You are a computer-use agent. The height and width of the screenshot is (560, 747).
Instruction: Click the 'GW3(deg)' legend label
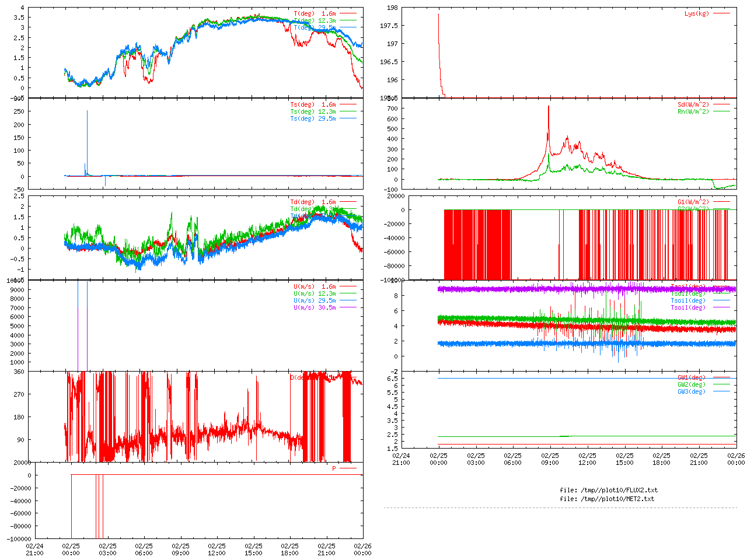click(x=692, y=392)
